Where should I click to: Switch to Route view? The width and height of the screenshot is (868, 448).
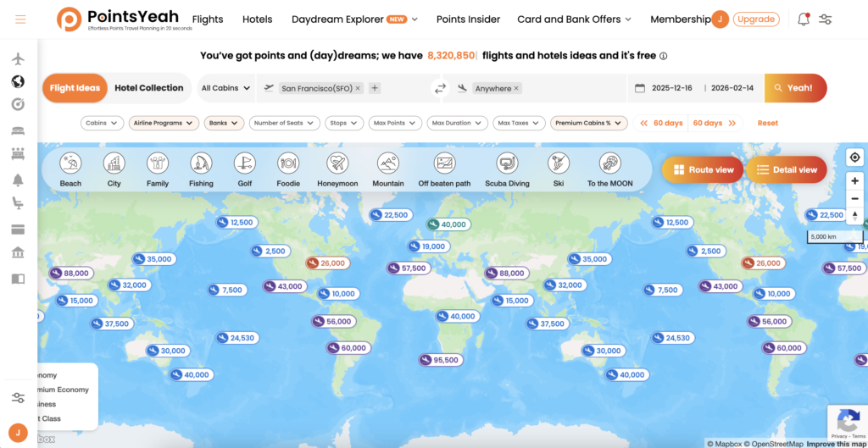point(703,169)
